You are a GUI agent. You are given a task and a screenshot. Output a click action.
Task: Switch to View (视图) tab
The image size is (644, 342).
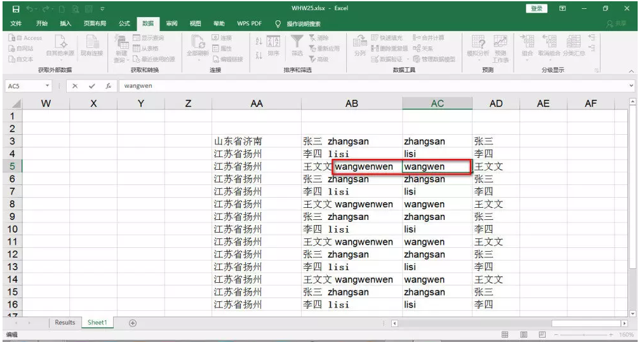[196, 24]
